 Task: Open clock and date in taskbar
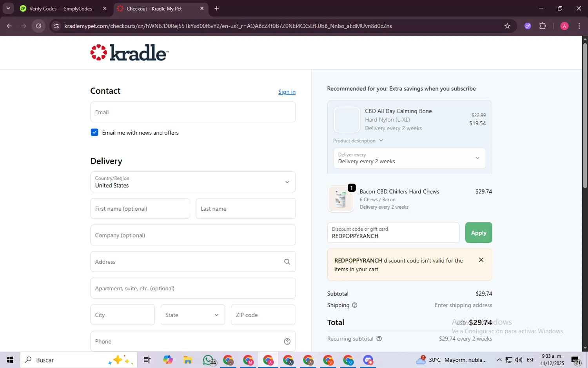(x=552, y=360)
